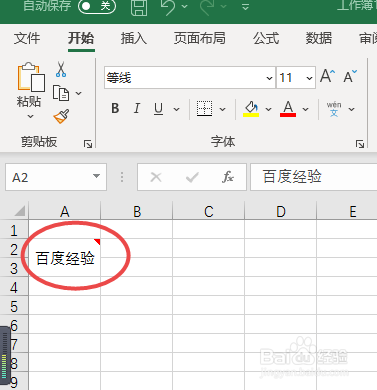Click the fx Insert Function icon

pos(228,177)
